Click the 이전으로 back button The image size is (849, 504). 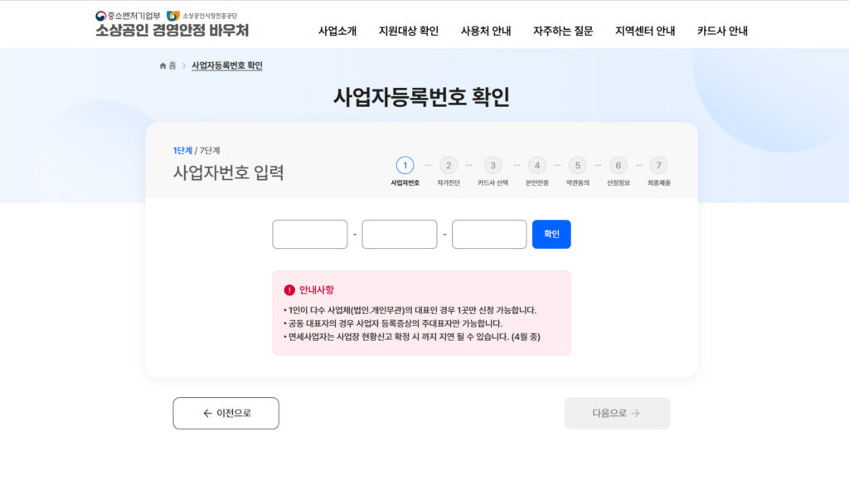[x=225, y=413]
